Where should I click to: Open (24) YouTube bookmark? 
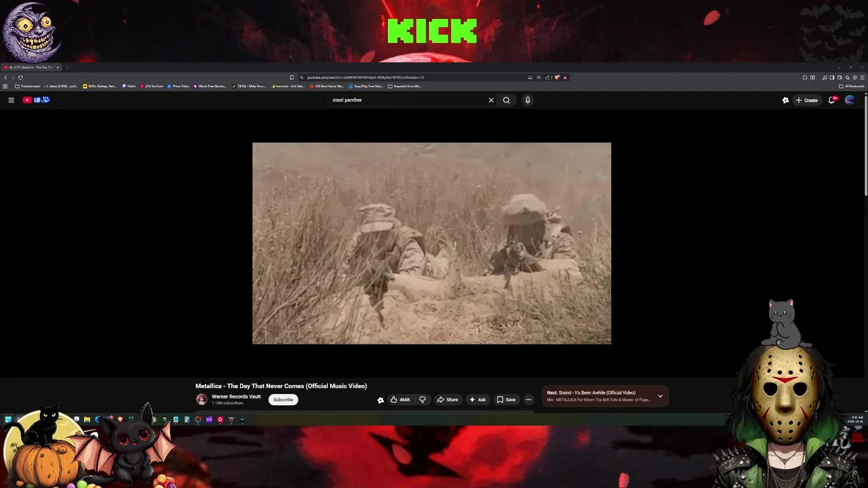coord(151,86)
